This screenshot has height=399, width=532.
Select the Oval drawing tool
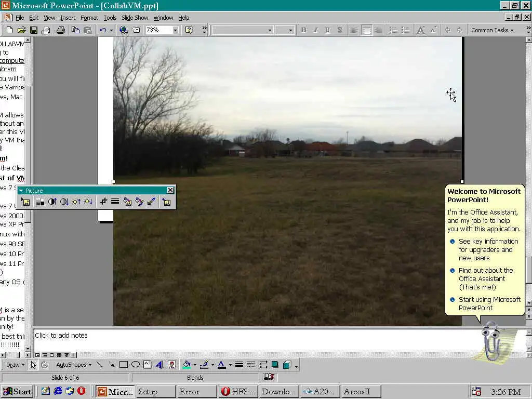pos(136,365)
